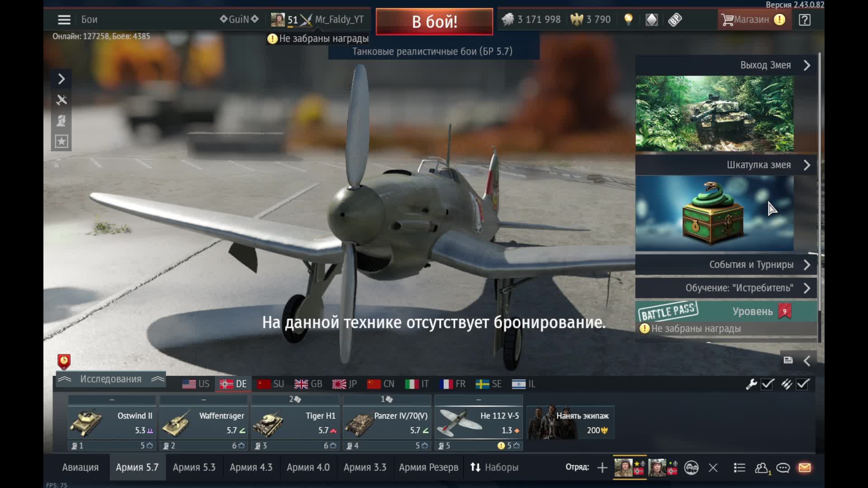Expand Обучение: "Истребитель" tutorial
This screenshot has width=868, height=488.
pos(726,288)
